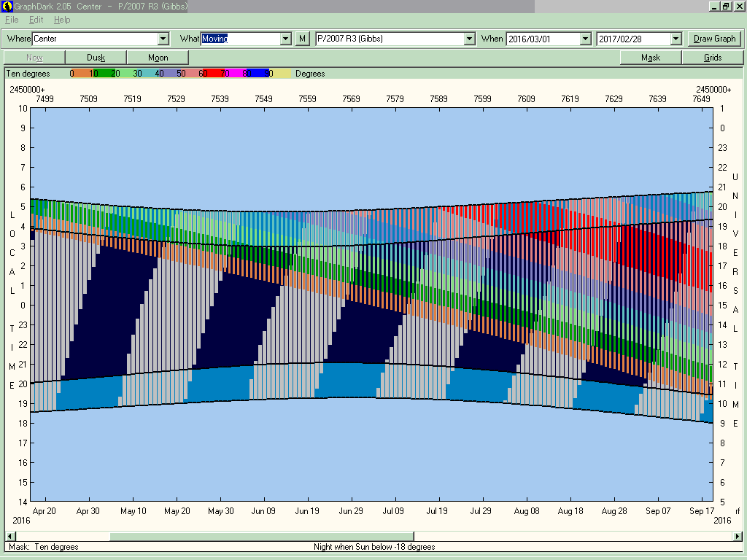Click the M button beside the What field
Image resolution: width=747 pixels, height=560 pixels.
(x=303, y=39)
